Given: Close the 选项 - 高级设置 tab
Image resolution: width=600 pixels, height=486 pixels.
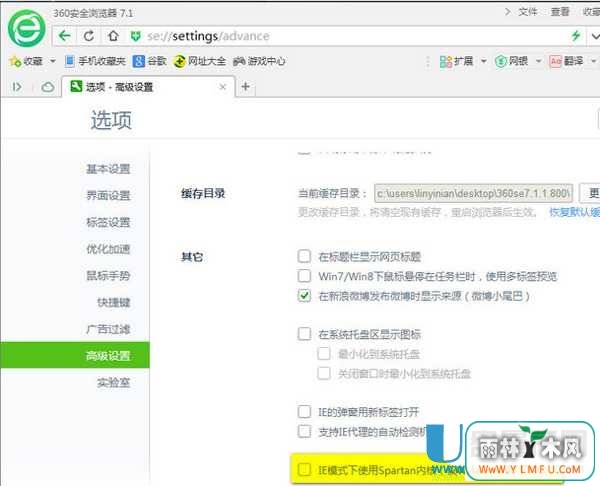Looking at the screenshot, I should click(223, 87).
